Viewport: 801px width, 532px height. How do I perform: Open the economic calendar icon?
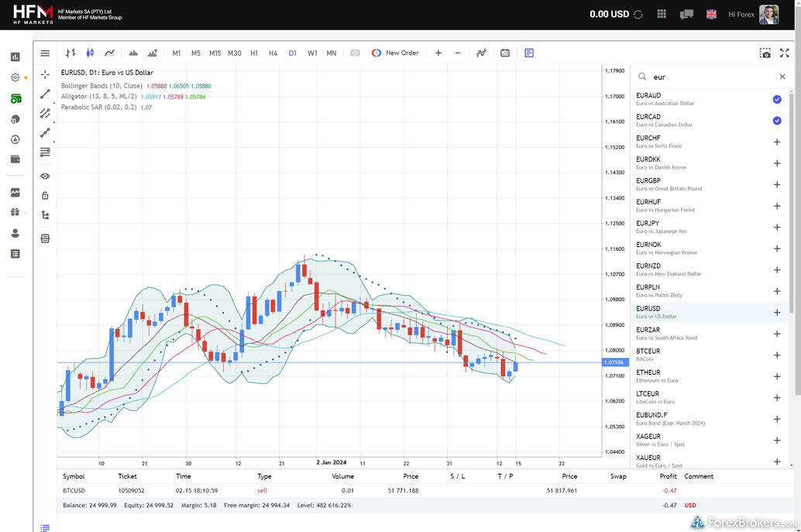[505, 53]
